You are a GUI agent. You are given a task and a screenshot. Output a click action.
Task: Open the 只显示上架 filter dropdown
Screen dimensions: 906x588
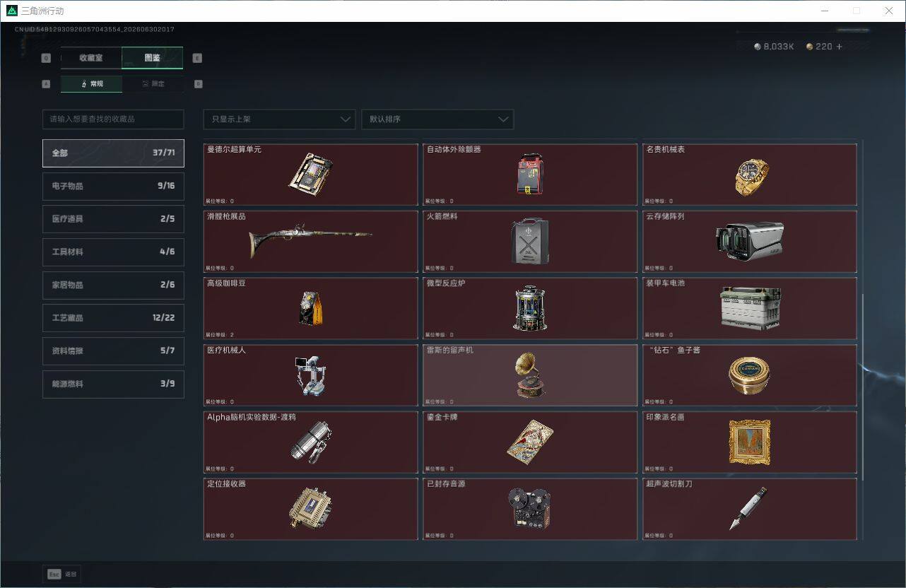coord(279,119)
